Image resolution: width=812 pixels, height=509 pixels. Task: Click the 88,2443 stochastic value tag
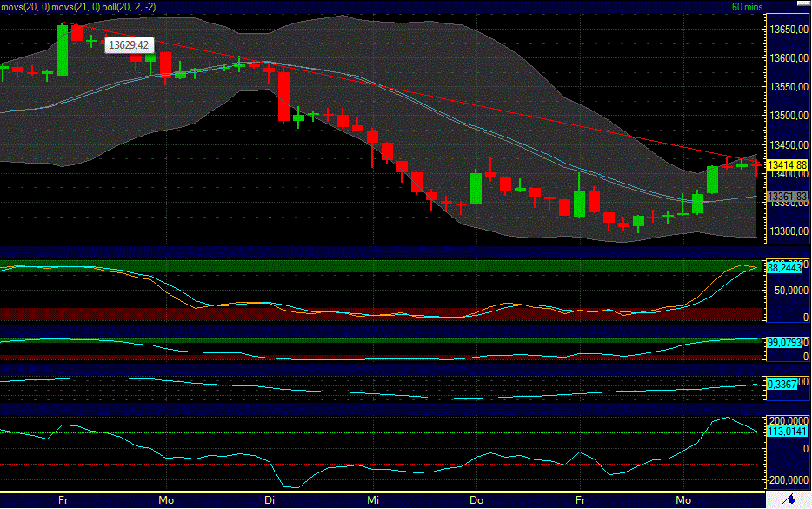point(784,267)
